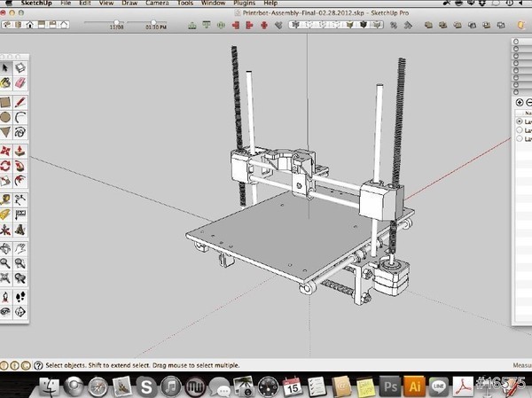
Task: Select the first layer radio button
Action: point(520,121)
